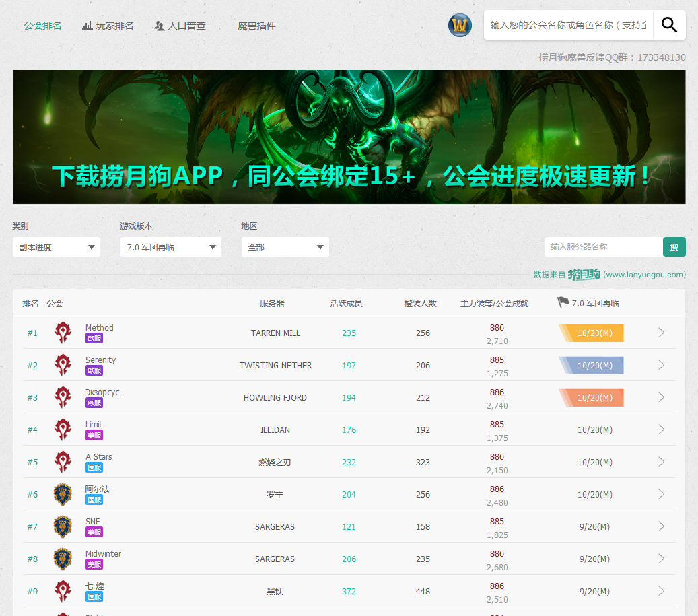Click Horde emblem in Limit row
This screenshot has height=616, width=698.
click(63, 430)
